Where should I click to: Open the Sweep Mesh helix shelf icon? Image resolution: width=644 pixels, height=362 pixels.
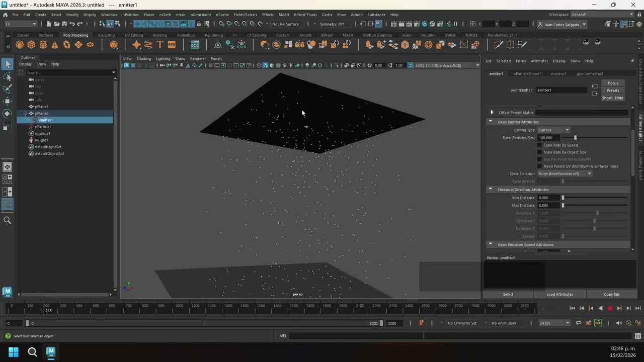coord(148,45)
